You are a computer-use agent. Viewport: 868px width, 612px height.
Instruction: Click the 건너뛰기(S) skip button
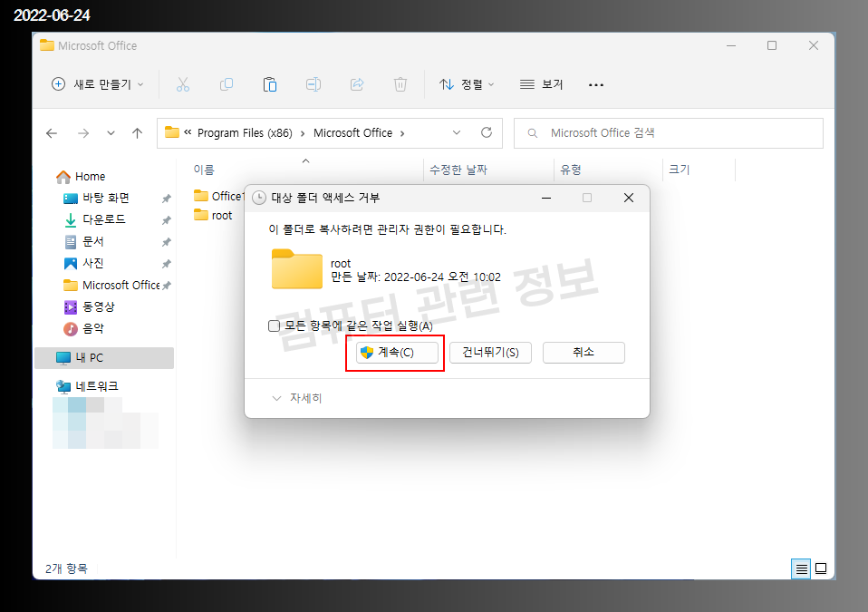pyautogui.click(x=490, y=353)
